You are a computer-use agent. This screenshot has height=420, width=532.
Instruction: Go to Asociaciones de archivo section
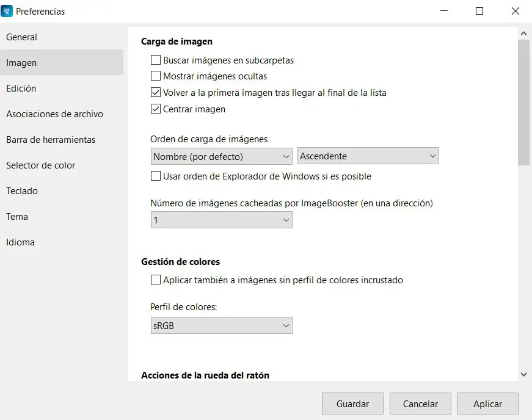coord(54,114)
